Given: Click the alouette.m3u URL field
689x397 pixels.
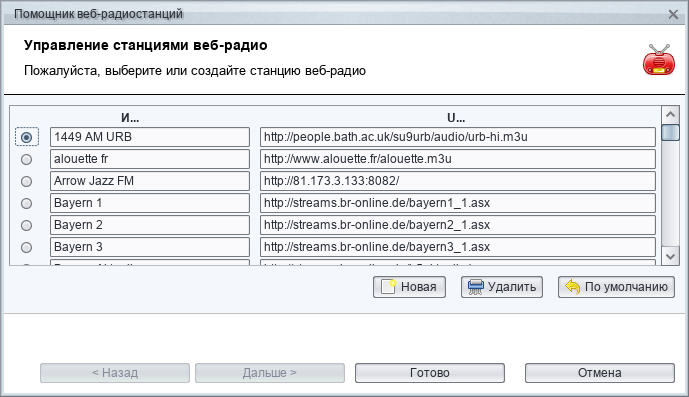Looking at the screenshot, I should click(x=458, y=159).
